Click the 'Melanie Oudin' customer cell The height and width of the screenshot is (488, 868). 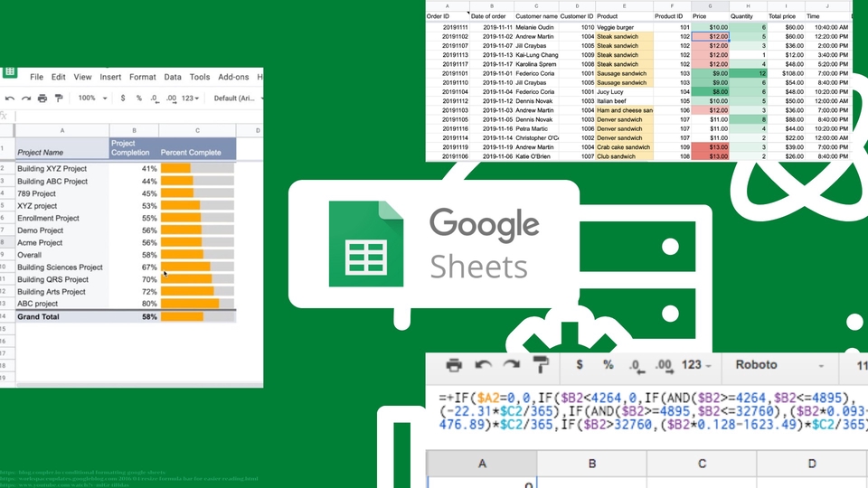tap(536, 27)
